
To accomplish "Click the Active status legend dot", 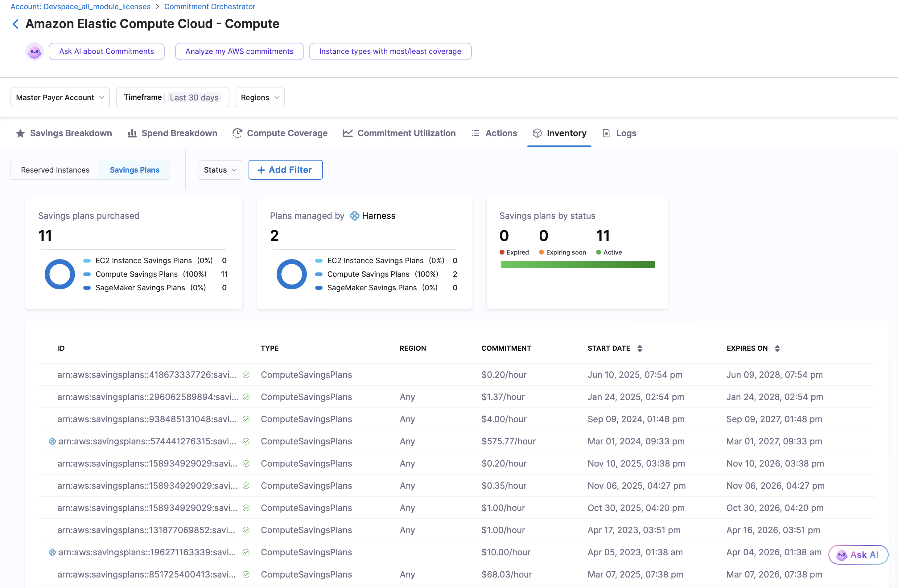I will coord(599,252).
